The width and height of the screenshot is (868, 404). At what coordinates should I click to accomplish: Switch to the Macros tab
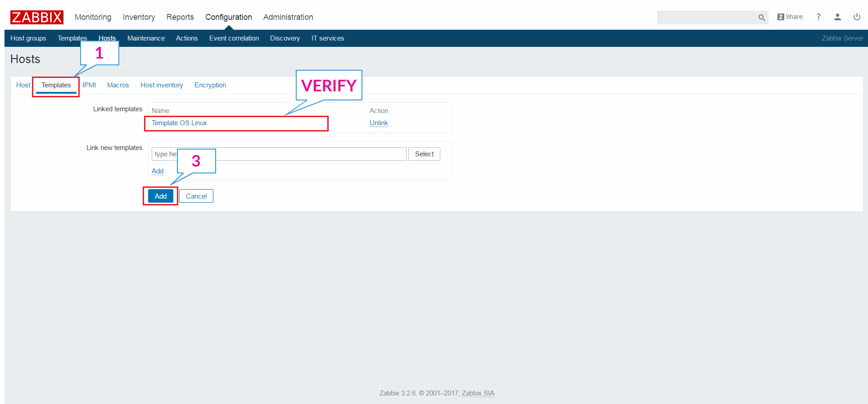(118, 85)
